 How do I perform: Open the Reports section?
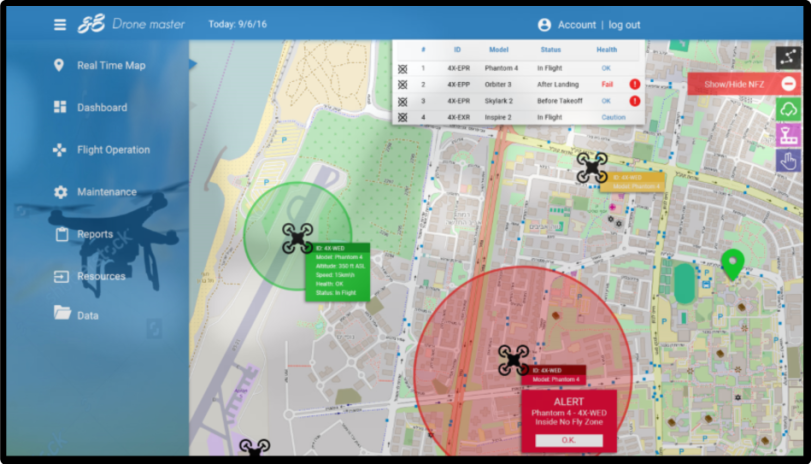click(95, 234)
